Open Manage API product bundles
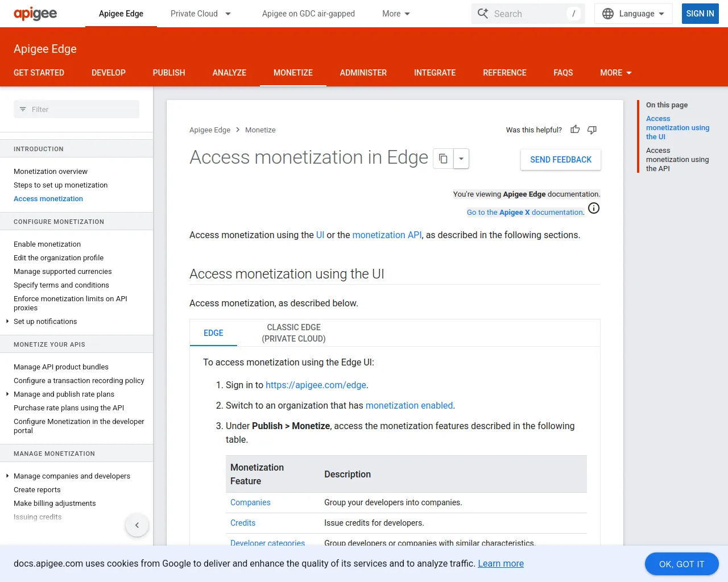Viewport: 728px width, 582px height. [x=61, y=367]
